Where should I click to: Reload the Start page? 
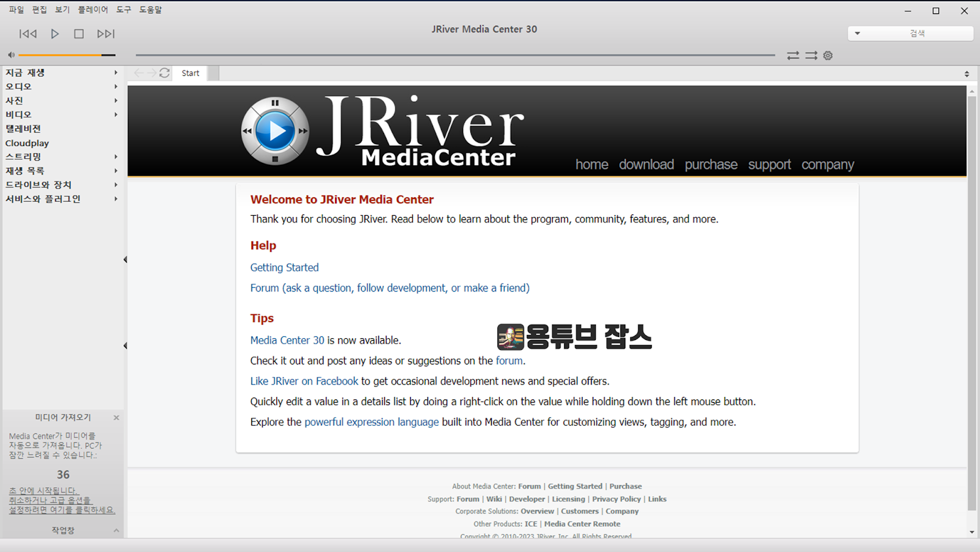(165, 73)
